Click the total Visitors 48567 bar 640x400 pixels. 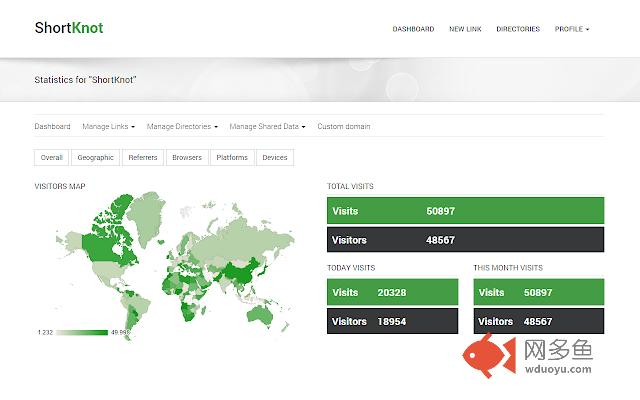465,240
